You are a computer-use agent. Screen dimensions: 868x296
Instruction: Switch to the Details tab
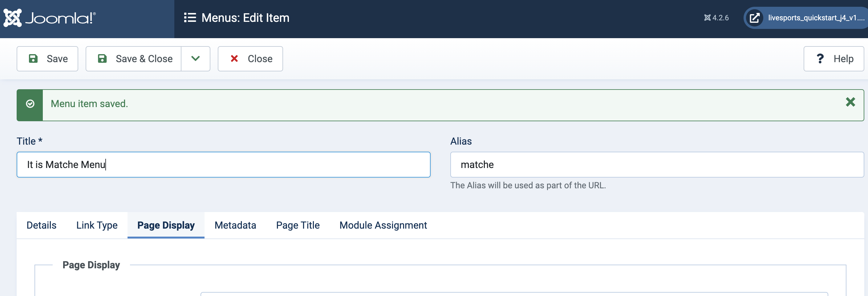point(42,225)
